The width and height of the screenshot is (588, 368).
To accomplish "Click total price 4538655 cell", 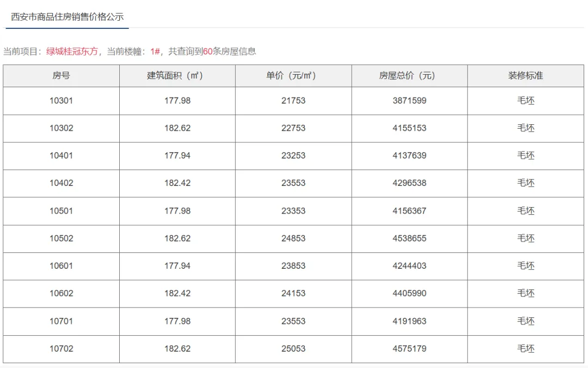I will tap(409, 238).
